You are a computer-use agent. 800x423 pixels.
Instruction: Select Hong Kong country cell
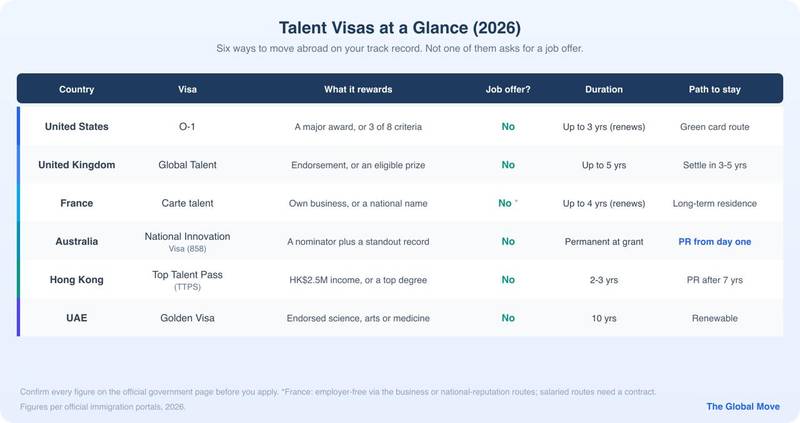click(77, 280)
